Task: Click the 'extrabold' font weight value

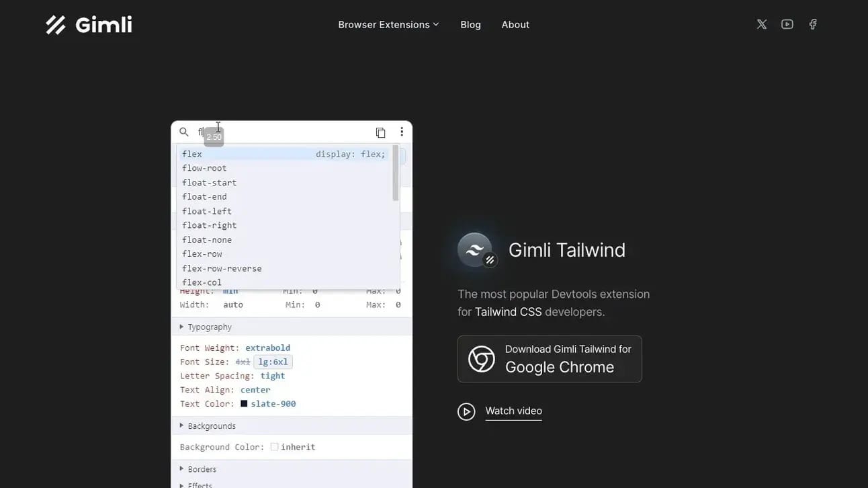Action: coord(268,348)
